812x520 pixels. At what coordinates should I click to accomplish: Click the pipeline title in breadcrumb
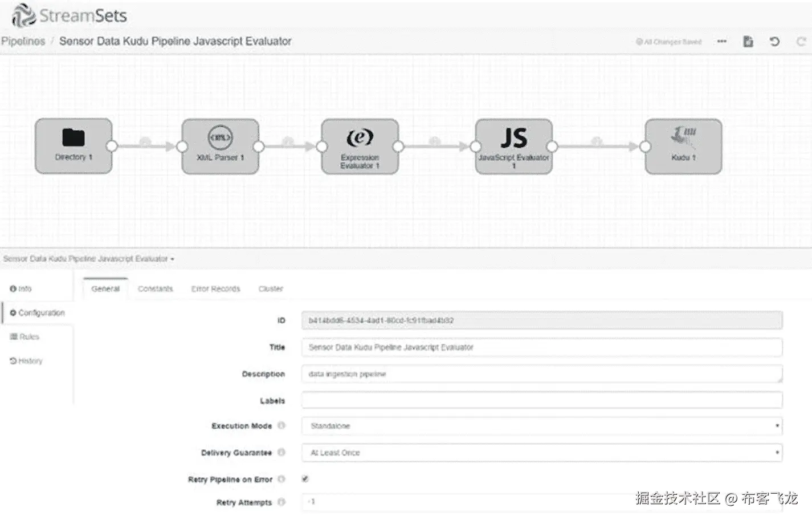click(175, 41)
